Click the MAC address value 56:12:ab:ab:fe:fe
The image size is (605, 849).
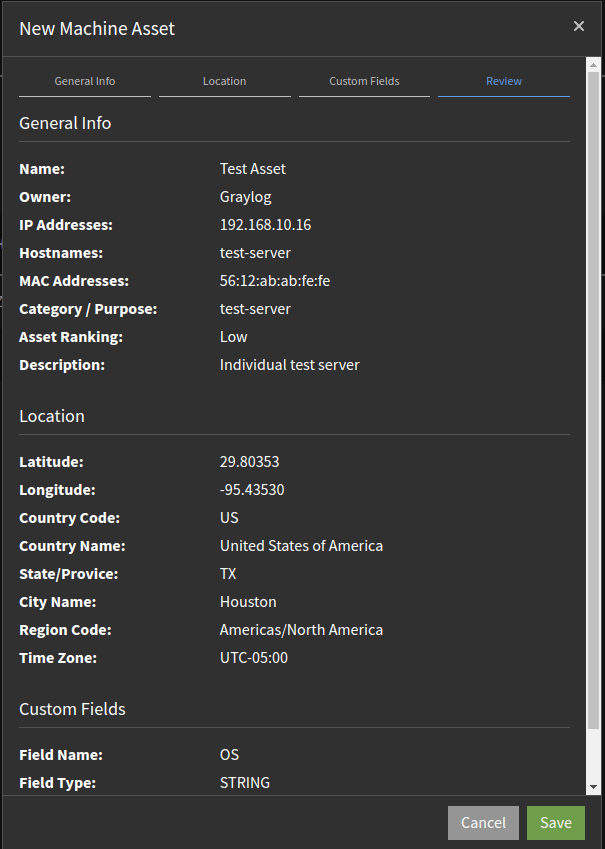click(x=275, y=281)
